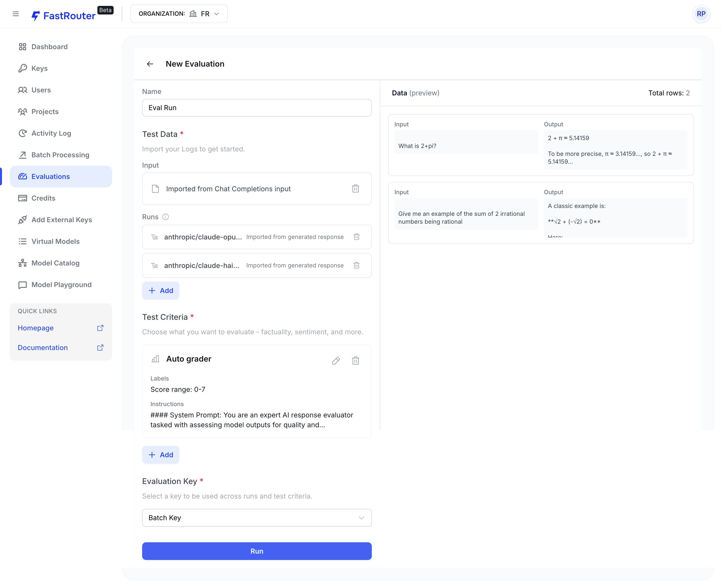
Task: Click the back arrow beside New Evaluation
Action: pyautogui.click(x=150, y=64)
